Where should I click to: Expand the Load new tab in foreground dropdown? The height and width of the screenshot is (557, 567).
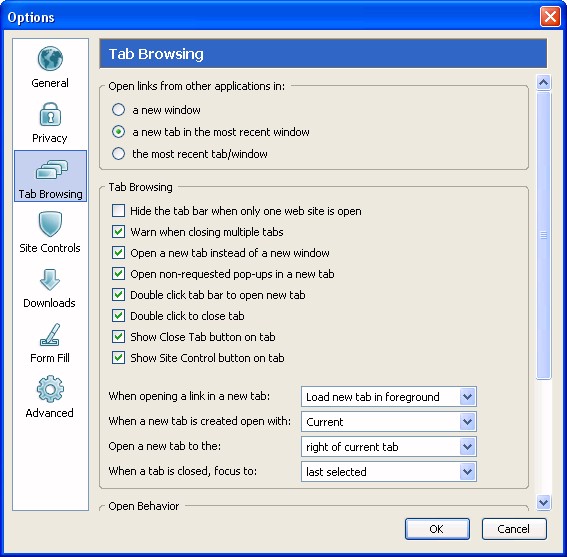(x=389, y=396)
